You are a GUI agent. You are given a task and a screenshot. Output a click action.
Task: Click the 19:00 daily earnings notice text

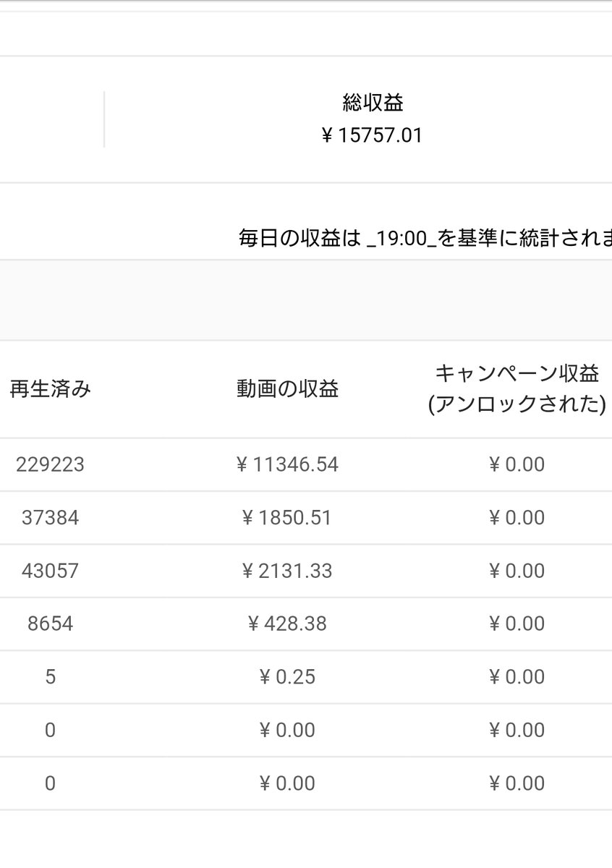[x=425, y=238]
